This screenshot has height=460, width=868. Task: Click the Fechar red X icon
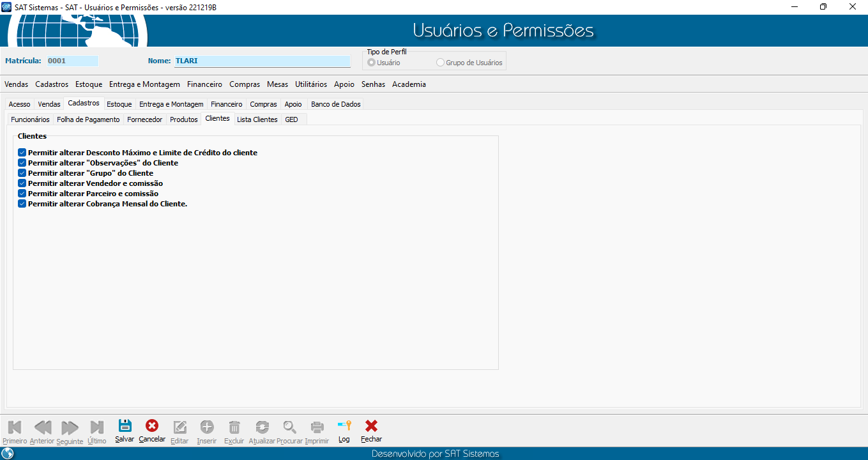(371, 427)
